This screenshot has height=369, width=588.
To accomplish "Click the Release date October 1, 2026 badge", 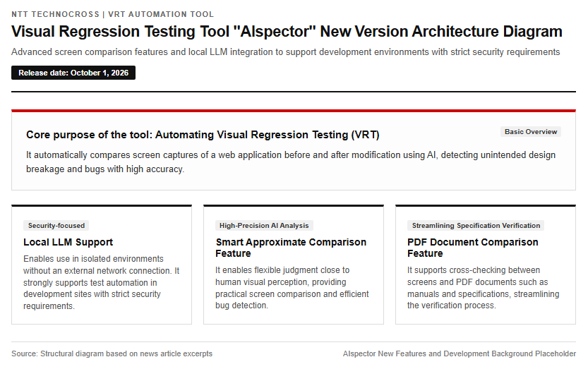I will pos(73,73).
